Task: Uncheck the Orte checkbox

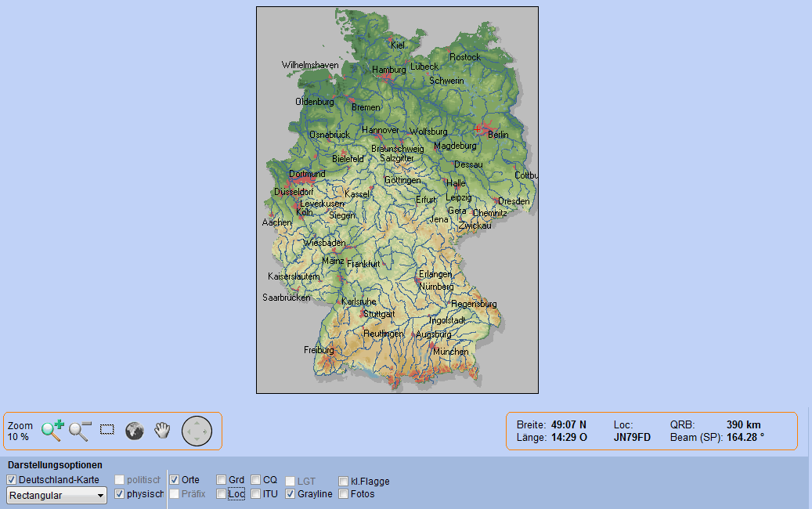Action: 174,480
